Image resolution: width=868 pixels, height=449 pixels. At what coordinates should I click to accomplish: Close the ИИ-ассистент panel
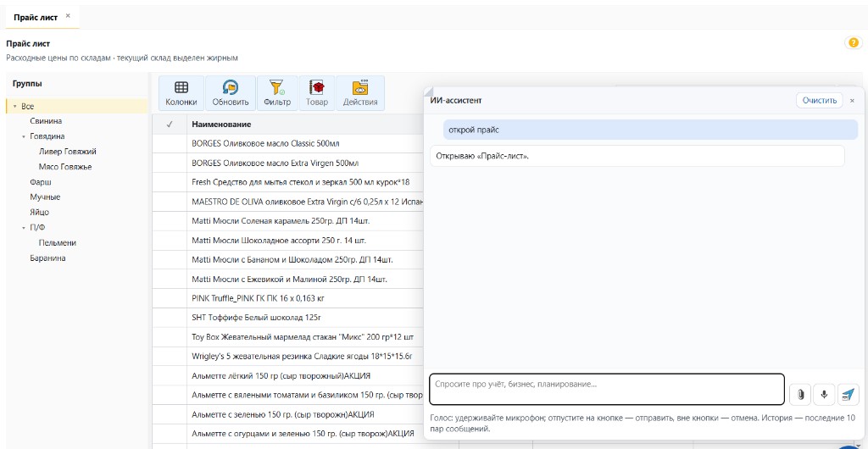852,101
